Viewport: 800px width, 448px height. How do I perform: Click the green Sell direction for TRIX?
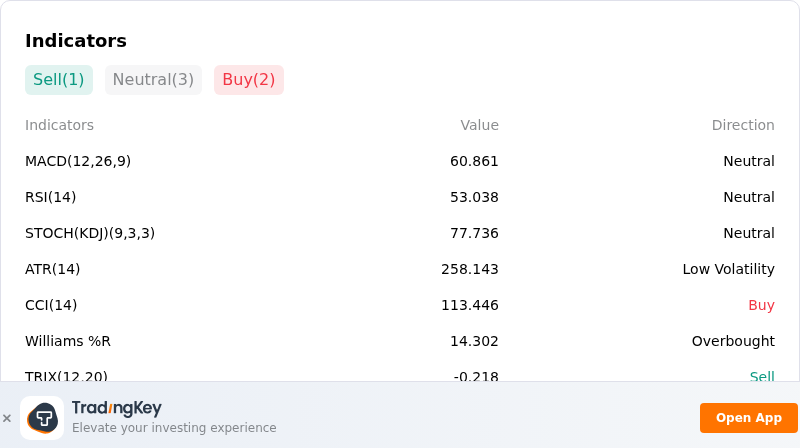[x=762, y=376]
